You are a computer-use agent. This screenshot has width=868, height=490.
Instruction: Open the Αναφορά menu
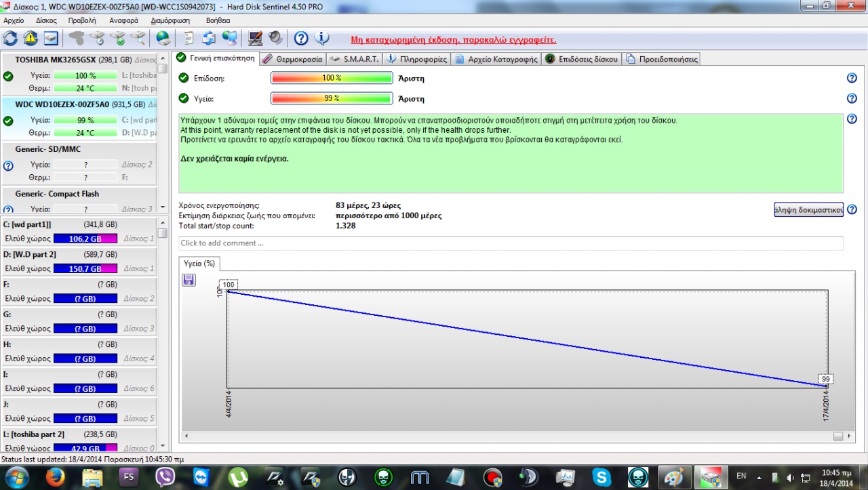coord(124,20)
